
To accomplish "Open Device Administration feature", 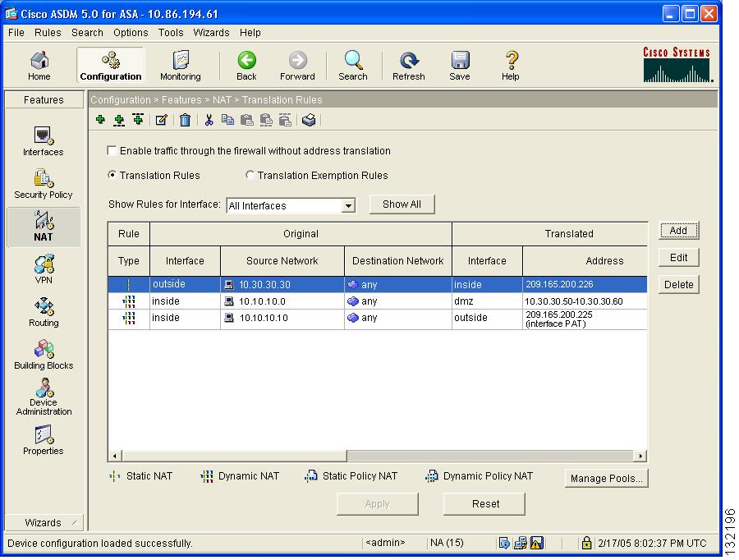I will click(x=44, y=397).
